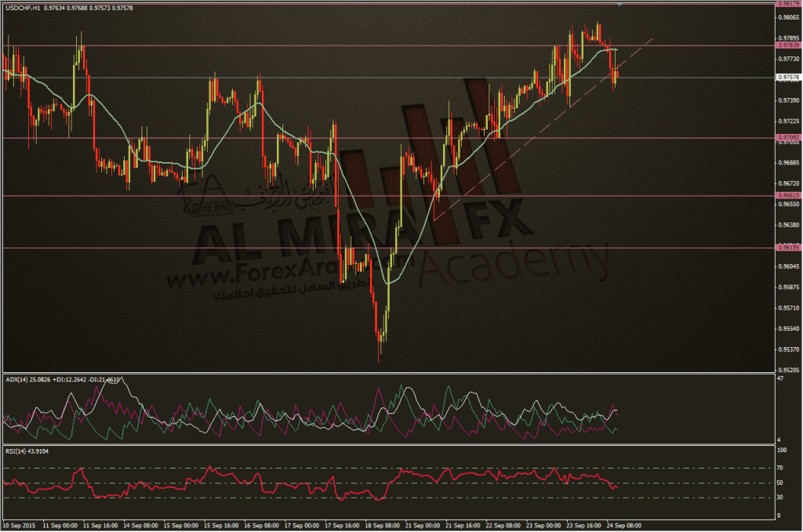Click the 0.95370 price axis label
Viewport: 803px width, 532px height.
point(789,349)
